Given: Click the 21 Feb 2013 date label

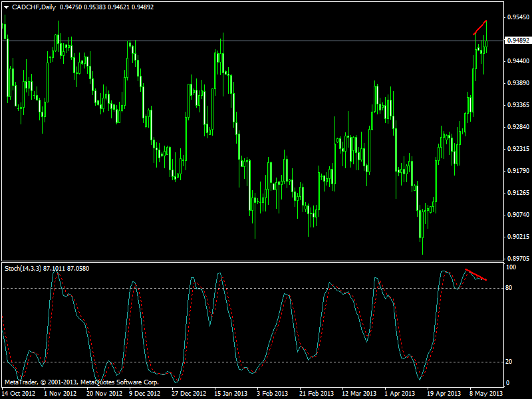Looking at the screenshot, I should click(x=317, y=394).
